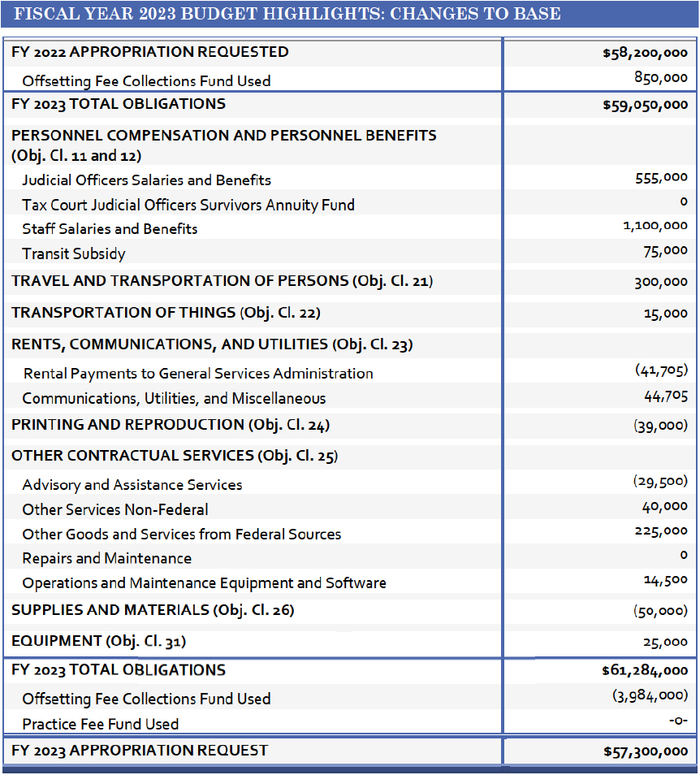Click Rental Payments to General Services Administration
The height and width of the screenshot is (775, 700).
click(198, 374)
